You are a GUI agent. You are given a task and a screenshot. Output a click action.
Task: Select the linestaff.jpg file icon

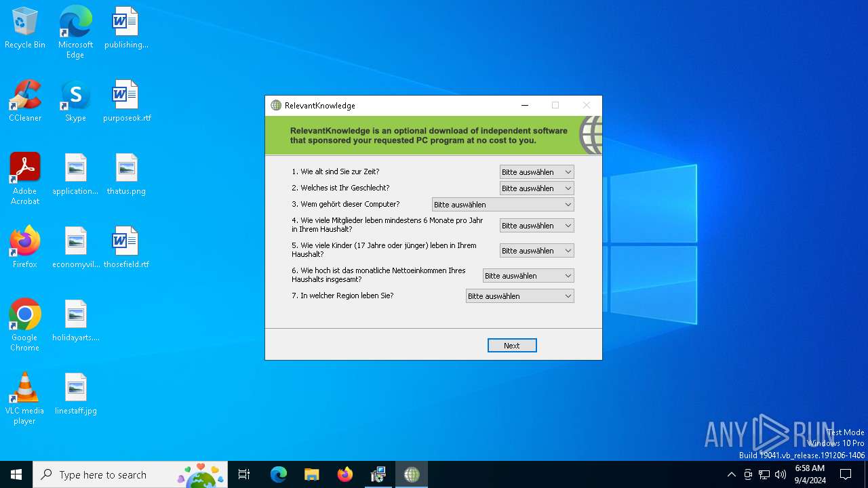[75, 394]
